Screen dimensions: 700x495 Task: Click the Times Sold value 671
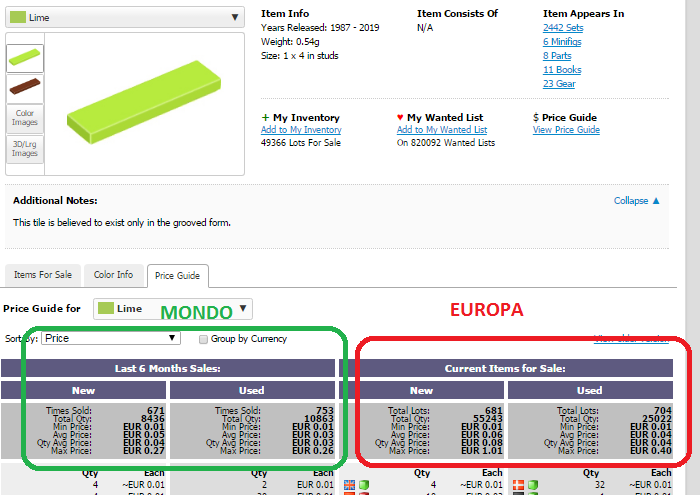[x=156, y=410]
